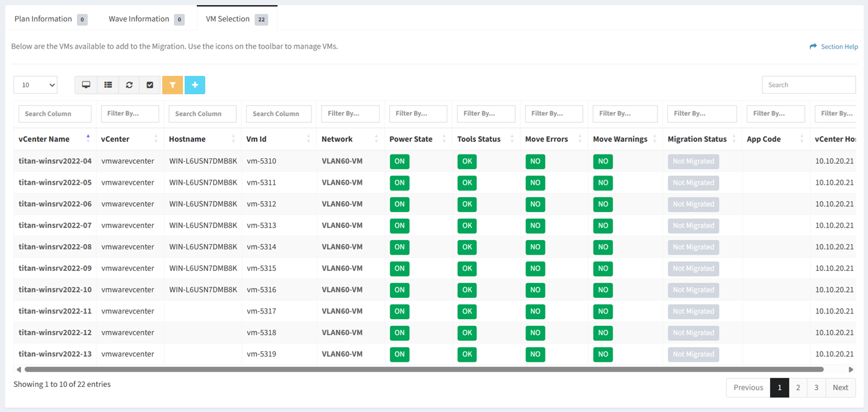The image size is (868, 412).
Task: Select row titan-winsrv2022-04
Action: click(435, 161)
